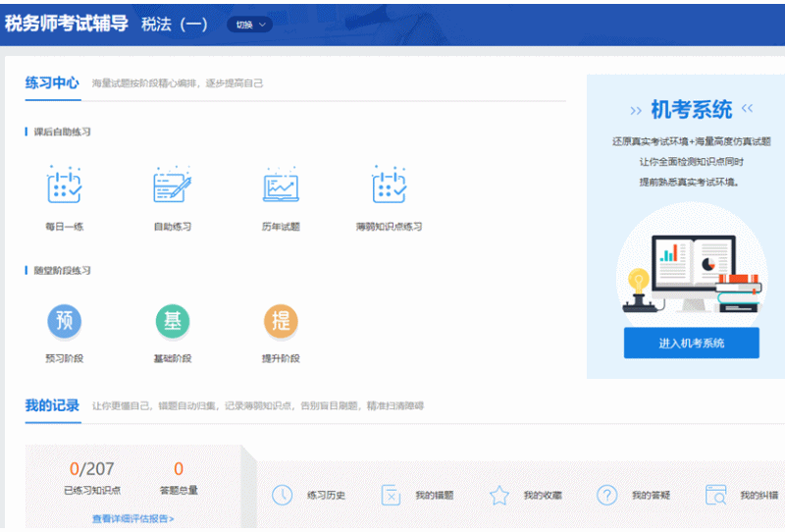Expand the 切换 subject dropdown
785x532 pixels.
pos(249,25)
